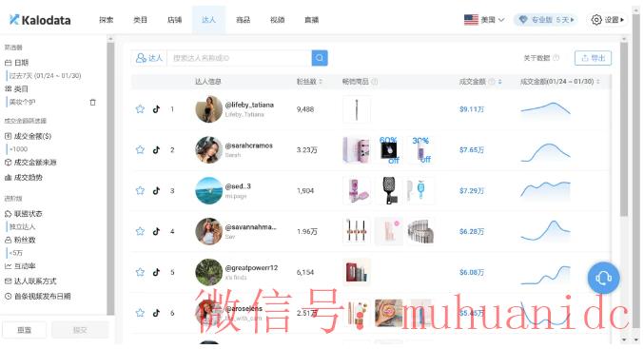
Task: Open @greatpowerr12 avatar
Action: 208,272
